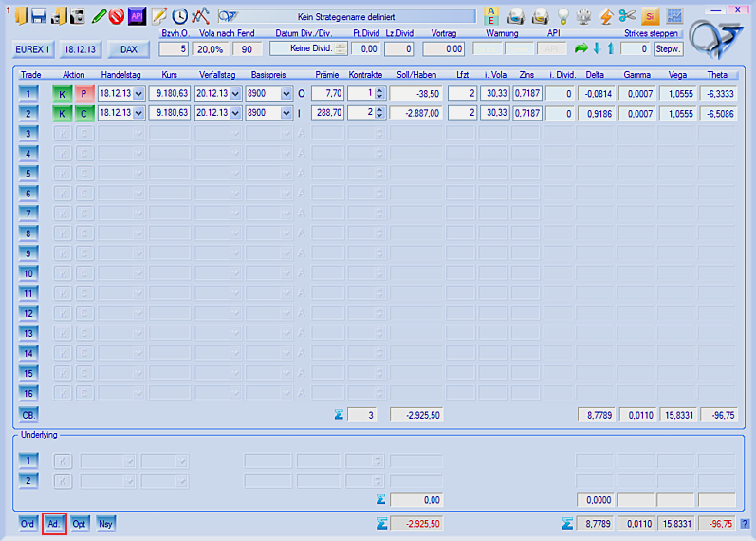Click the Stepw. button
This screenshot has height=541, width=756.
(668, 48)
